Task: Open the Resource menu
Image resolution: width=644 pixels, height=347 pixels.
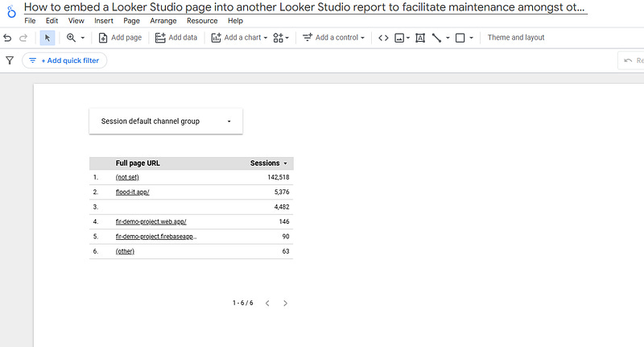Action: (202, 21)
